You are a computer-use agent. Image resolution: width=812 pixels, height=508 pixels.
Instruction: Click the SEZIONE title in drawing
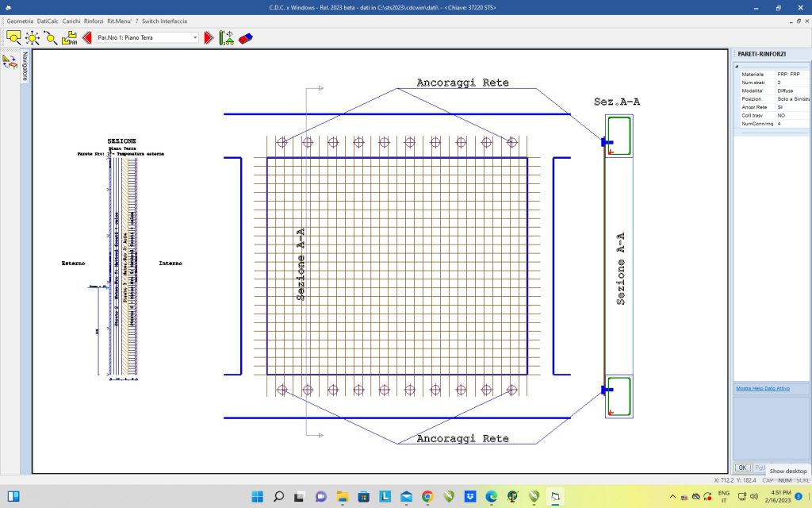[121, 141]
